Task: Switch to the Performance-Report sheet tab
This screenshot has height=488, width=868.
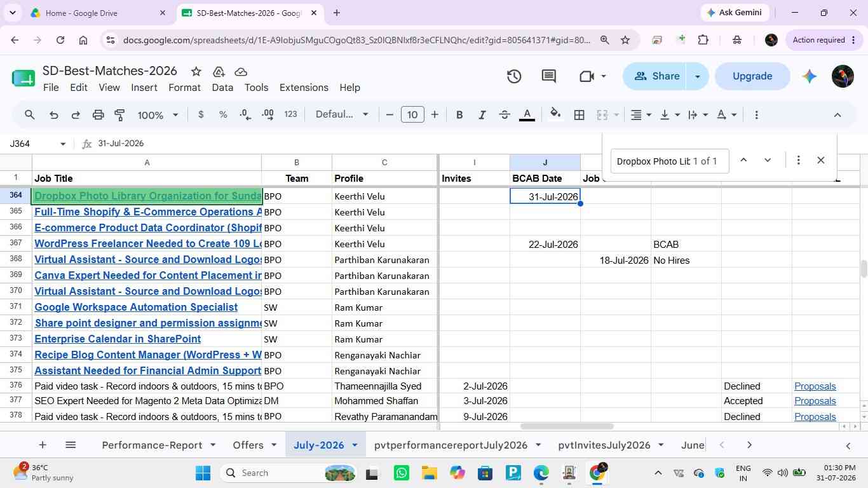Action: pyautogui.click(x=152, y=445)
